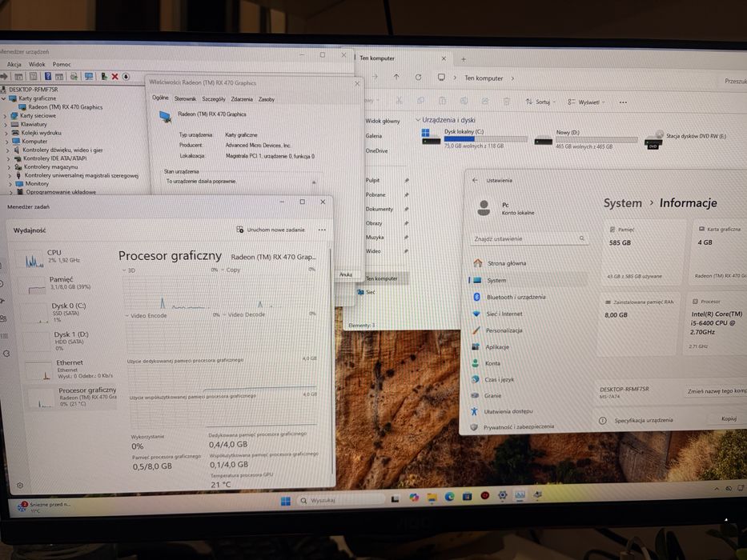Click the scan for hardware changes monitor icon

[x=89, y=76]
